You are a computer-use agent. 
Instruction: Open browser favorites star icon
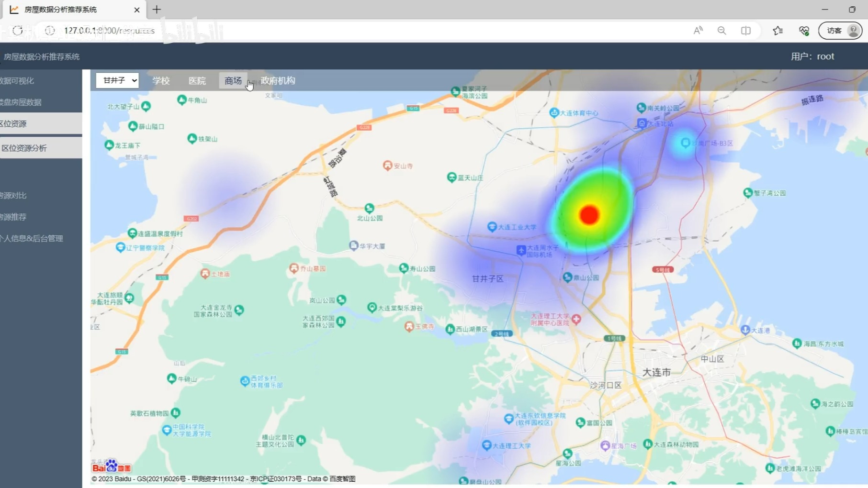point(778,31)
